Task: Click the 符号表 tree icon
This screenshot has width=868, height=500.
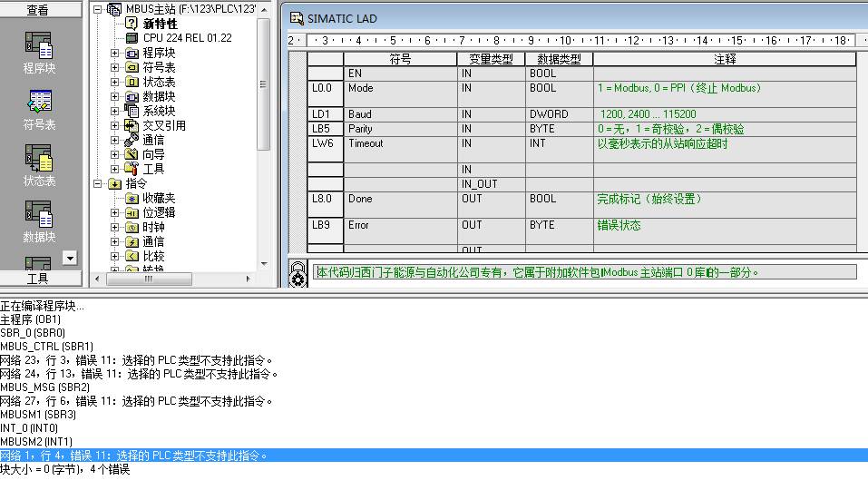Action: (x=132, y=67)
